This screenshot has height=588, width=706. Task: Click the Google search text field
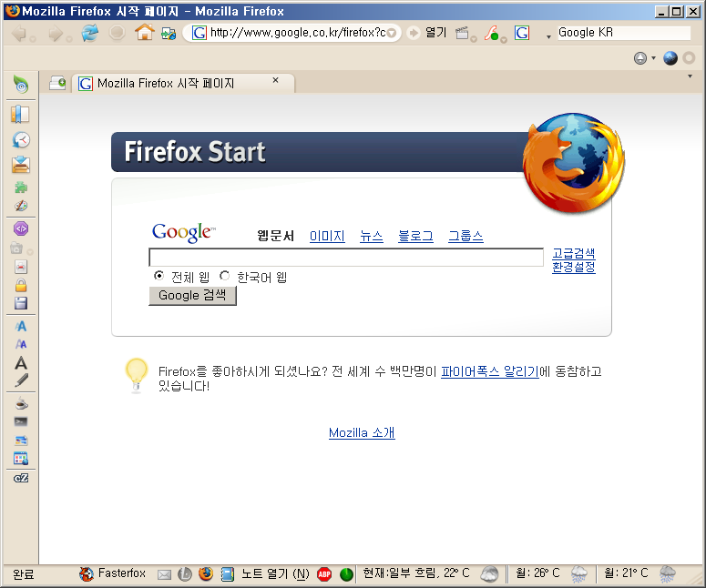346,258
